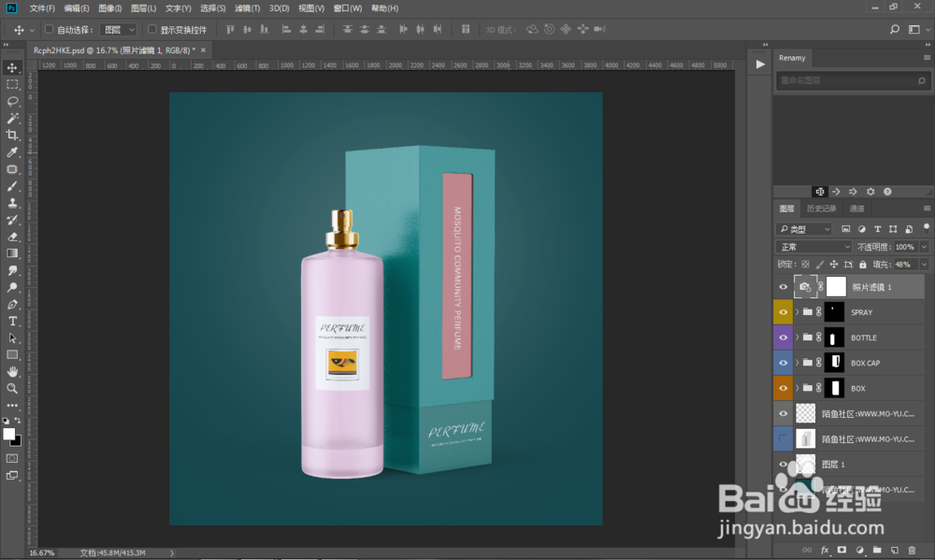This screenshot has height=560, width=935.
Task: Open the 图像(I) menu
Action: pos(109,8)
